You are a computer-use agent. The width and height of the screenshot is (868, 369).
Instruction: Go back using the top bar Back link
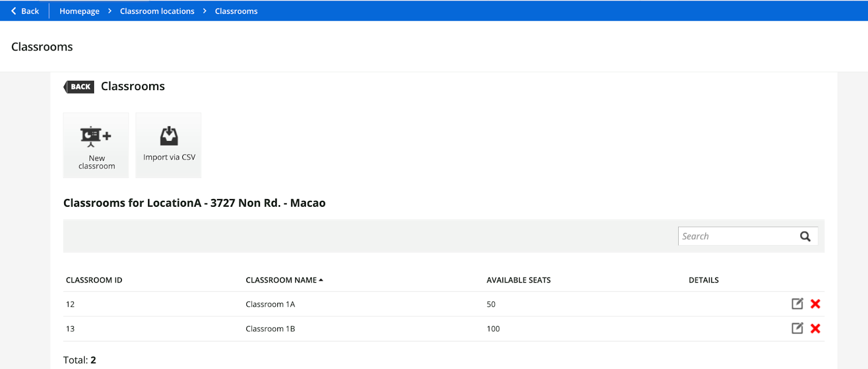25,11
